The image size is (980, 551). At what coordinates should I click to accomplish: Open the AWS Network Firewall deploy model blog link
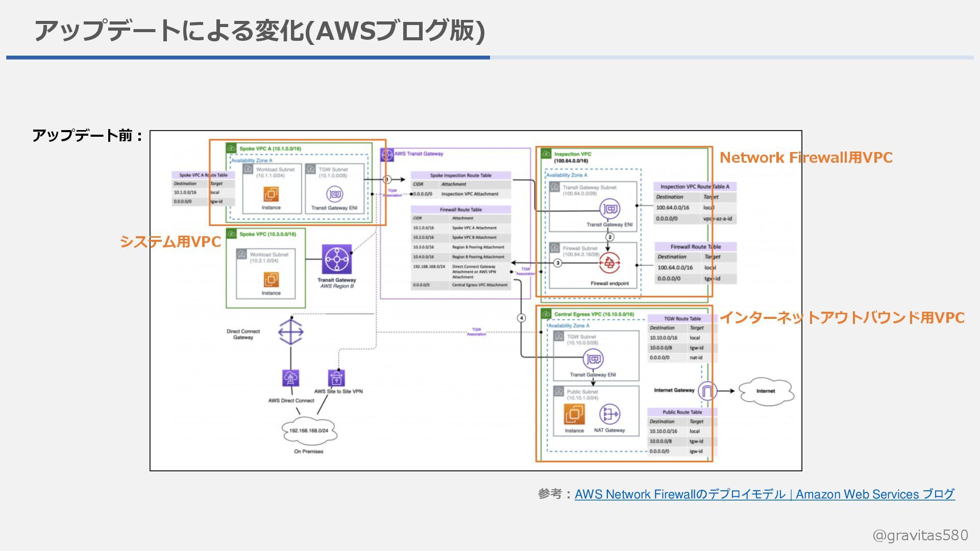[765, 494]
